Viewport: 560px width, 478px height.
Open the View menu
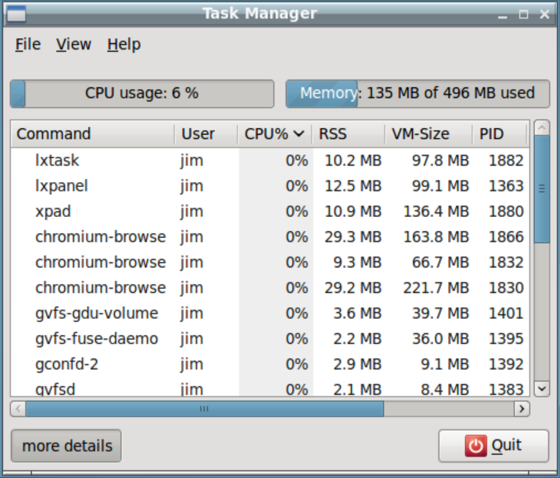click(x=74, y=45)
